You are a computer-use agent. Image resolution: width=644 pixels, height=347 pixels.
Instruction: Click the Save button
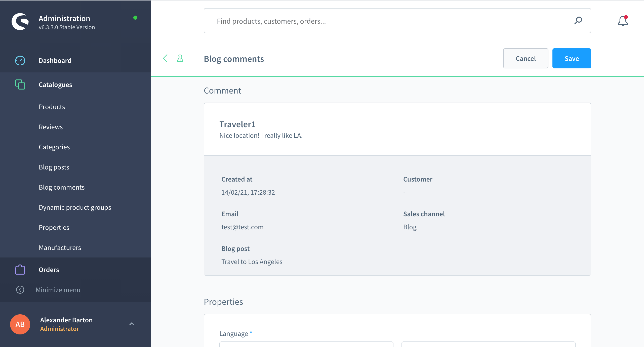pyautogui.click(x=572, y=58)
